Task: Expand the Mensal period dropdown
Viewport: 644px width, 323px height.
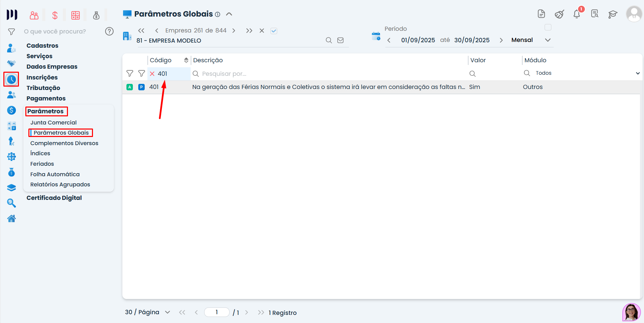Action: pyautogui.click(x=548, y=40)
